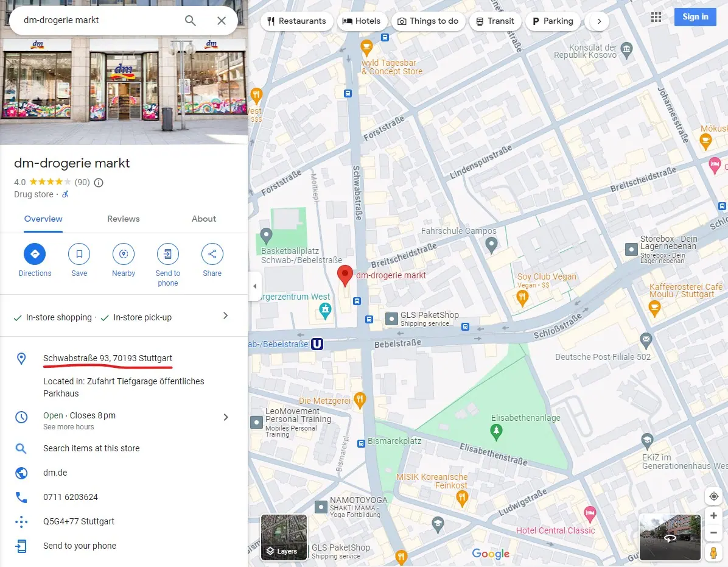Copy address Schwabstraße 93, 70193 Stuttgart

(x=108, y=358)
